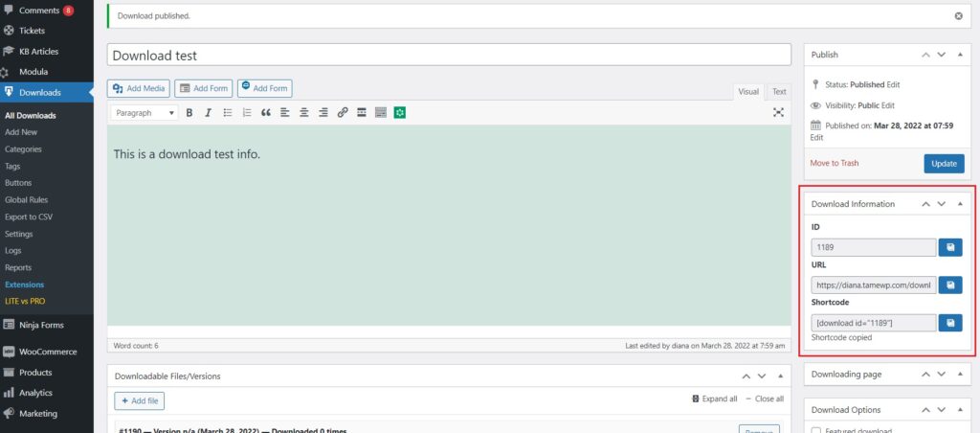Insert a bulleted list

(x=228, y=113)
